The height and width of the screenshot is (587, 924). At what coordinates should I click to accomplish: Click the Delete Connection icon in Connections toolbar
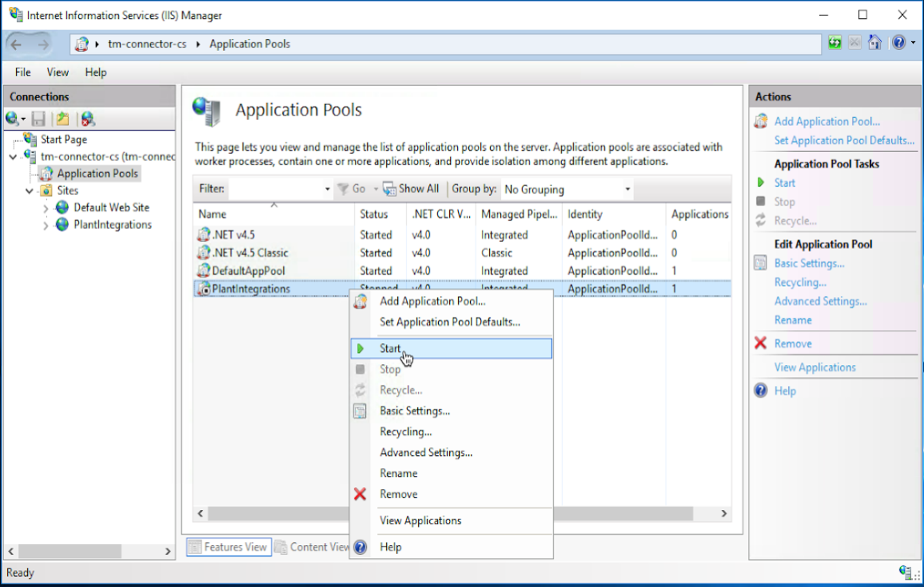[x=88, y=119]
